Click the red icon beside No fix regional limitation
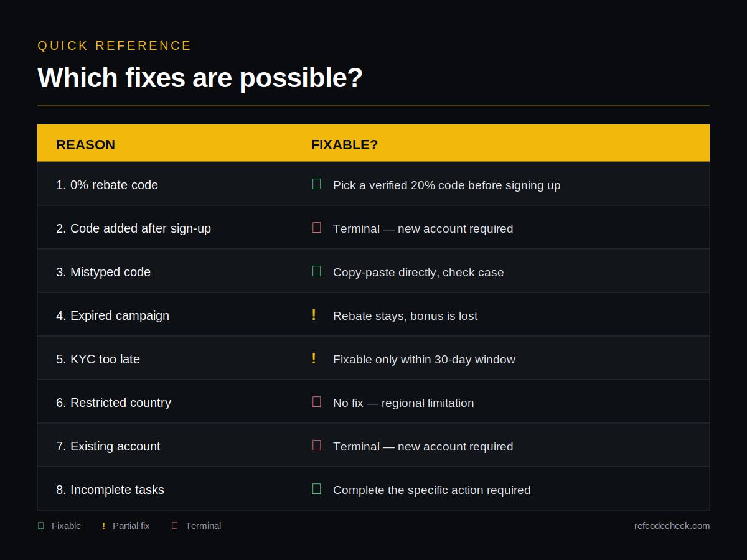This screenshot has height=560, width=747. (316, 402)
